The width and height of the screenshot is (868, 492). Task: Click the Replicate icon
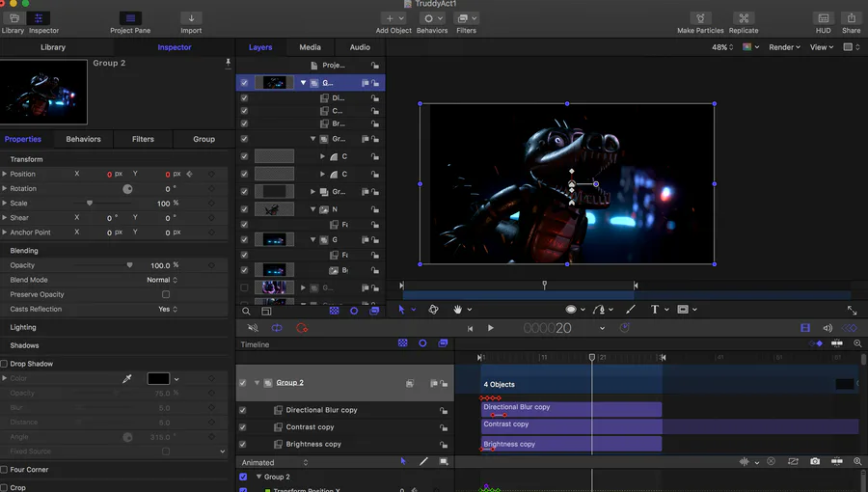pos(744,18)
